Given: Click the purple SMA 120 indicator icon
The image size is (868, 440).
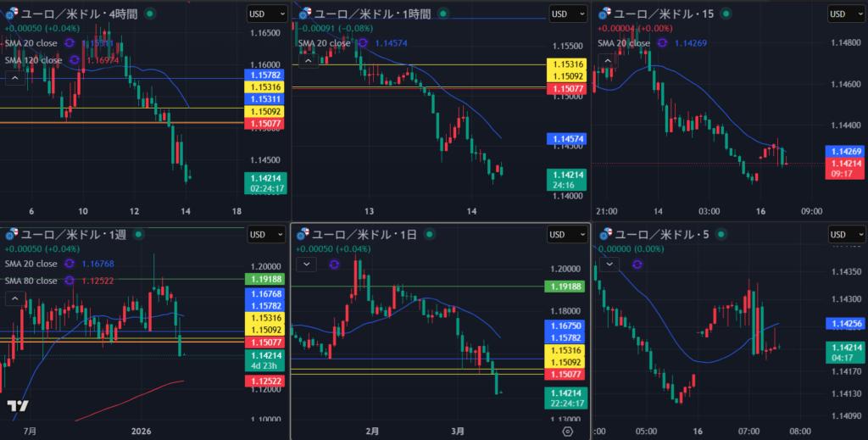Looking at the screenshot, I should coord(75,60).
